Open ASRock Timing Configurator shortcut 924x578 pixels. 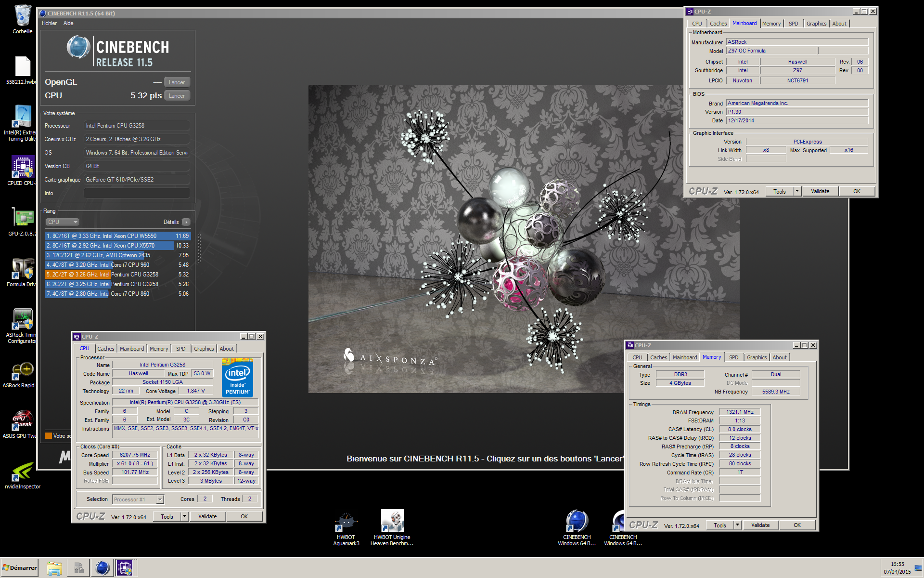tap(23, 326)
